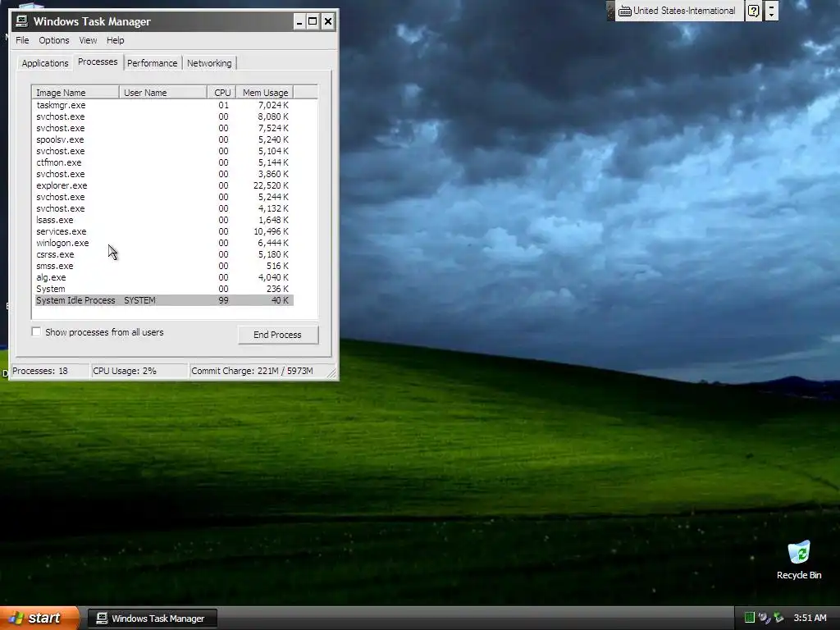The height and width of the screenshot is (630, 840).
Task: Click the keyboard icon in the language bar
Action: click(624, 11)
